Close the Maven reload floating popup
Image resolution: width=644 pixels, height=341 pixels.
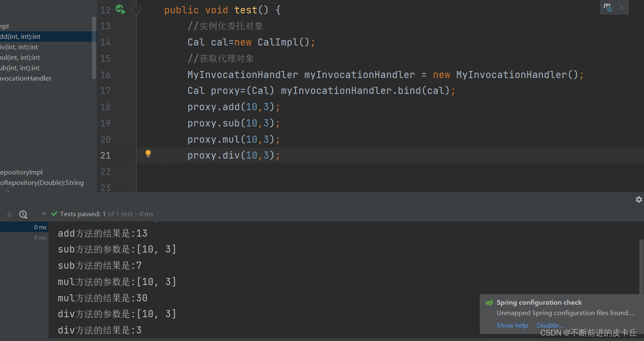coord(621,8)
